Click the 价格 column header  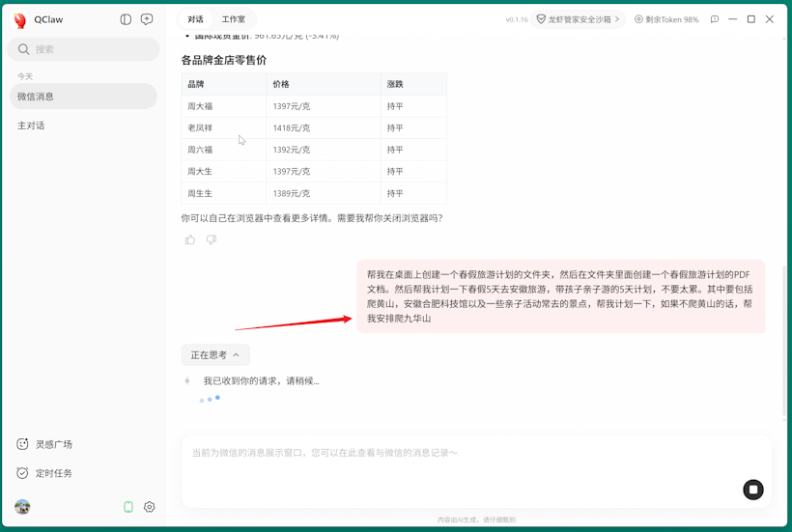click(x=324, y=84)
